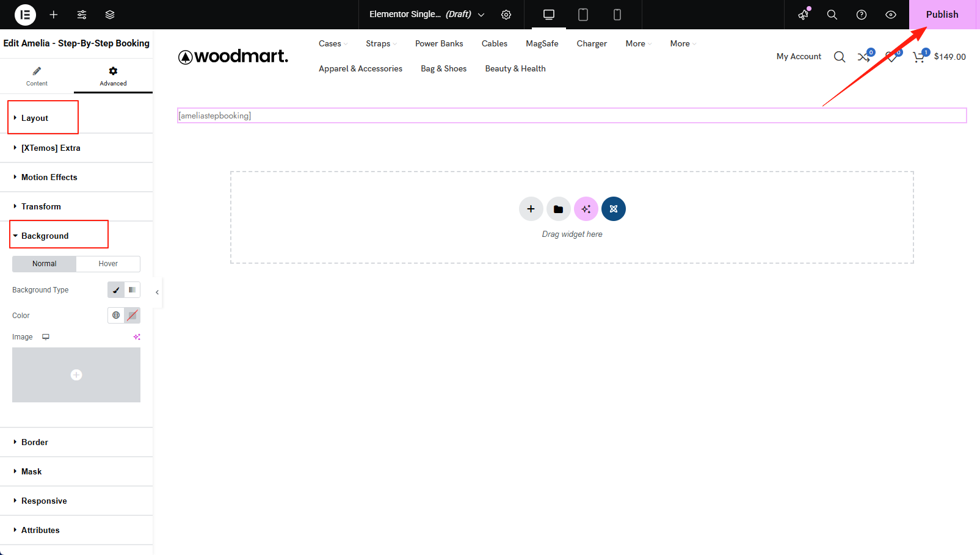Open the Finder search icon in top bar
Viewport: 980px width, 555px height.
coord(832,15)
